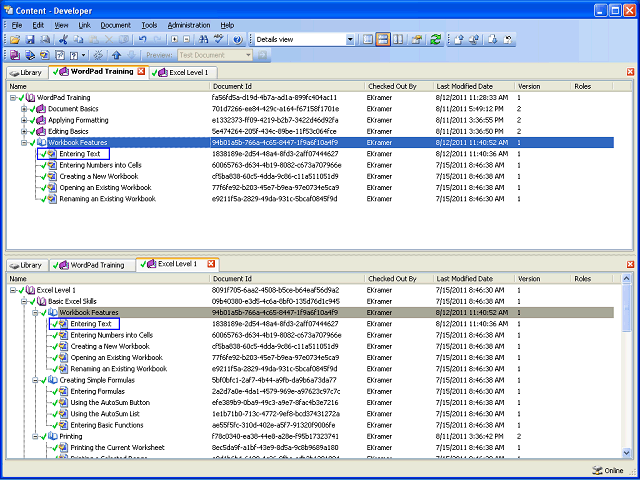
Task: Click the folder properties toolbar icon
Action: pyautogui.click(x=416, y=40)
